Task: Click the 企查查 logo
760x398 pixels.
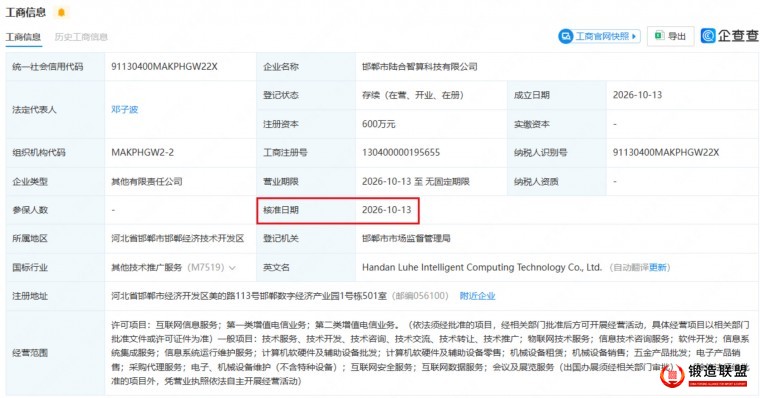Action: pyautogui.click(x=730, y=36)
